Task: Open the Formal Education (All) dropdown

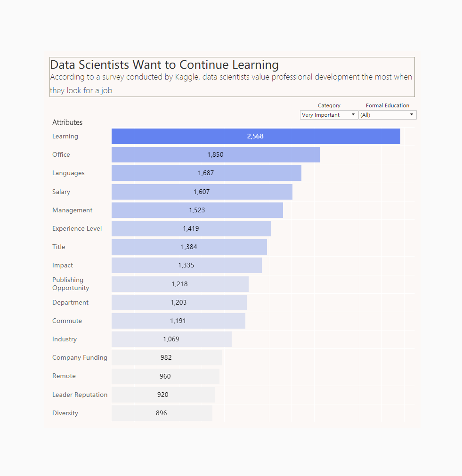Action: pyautogui.click(x=387, y=114)
